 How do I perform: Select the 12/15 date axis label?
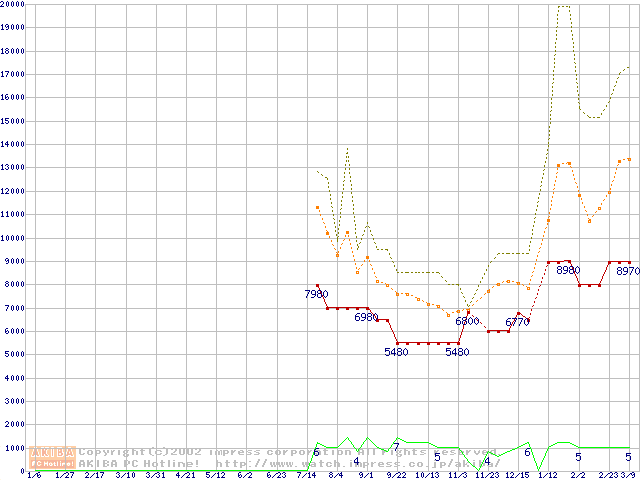click(517, 475)
